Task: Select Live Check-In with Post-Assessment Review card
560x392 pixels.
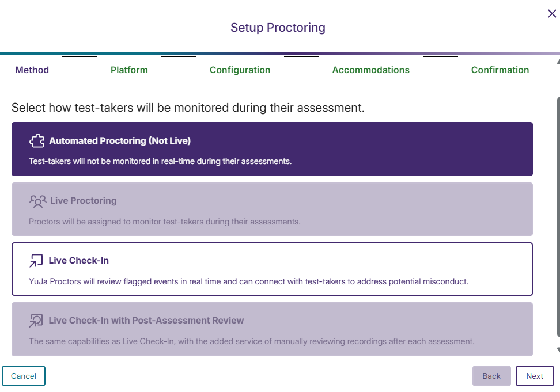Action: coord(272,327)
